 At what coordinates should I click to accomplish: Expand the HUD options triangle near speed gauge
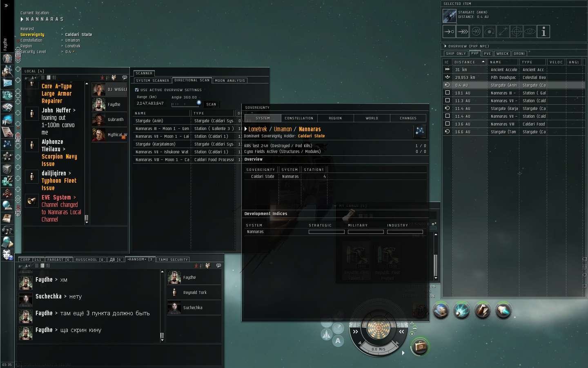tap(403, 352)
